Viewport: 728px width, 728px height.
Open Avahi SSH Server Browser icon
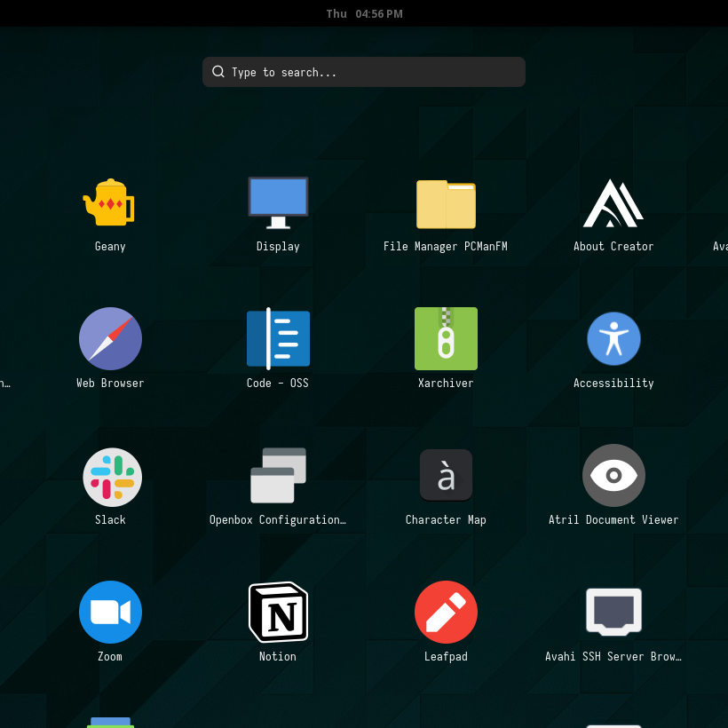click(x=613, y=612)
